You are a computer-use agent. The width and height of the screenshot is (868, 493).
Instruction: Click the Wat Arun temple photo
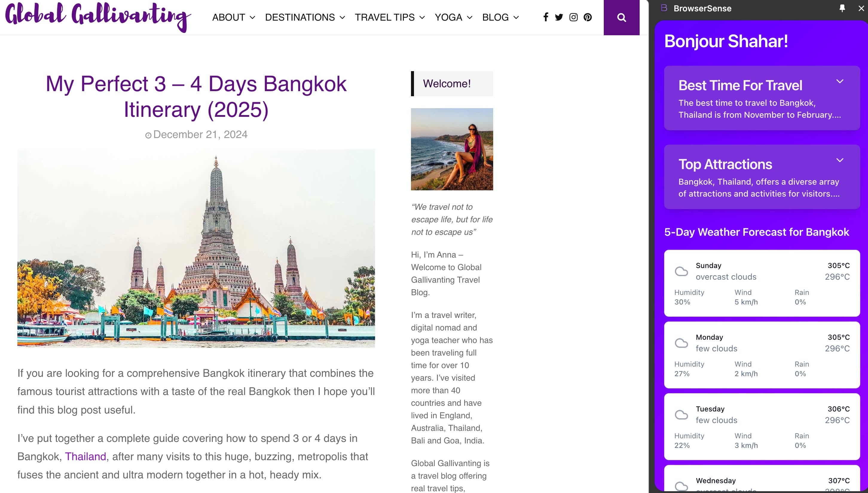[196, 249]
